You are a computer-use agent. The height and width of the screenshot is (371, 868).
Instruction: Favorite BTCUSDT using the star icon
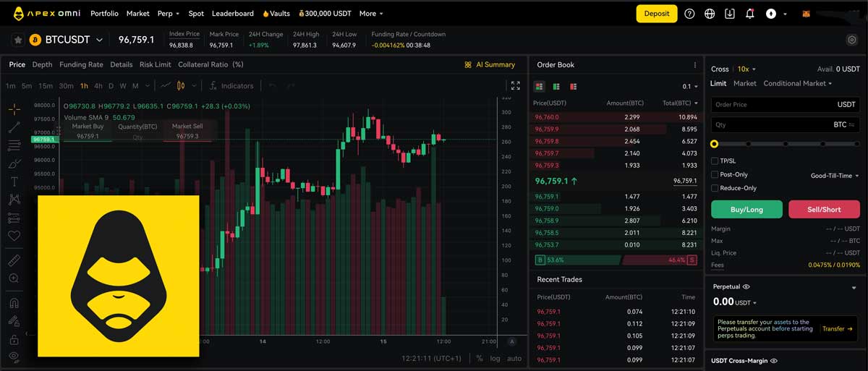pyautogui.click(x=18, y=40)
